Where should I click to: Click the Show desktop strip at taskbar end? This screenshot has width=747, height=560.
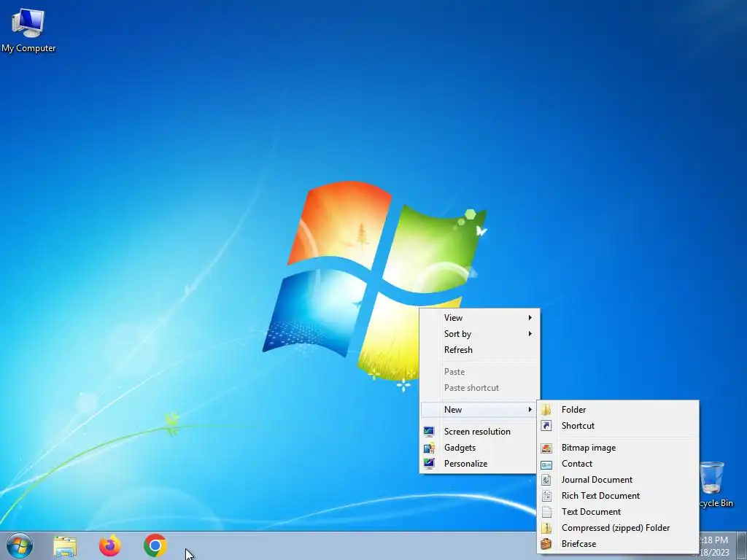742,545
